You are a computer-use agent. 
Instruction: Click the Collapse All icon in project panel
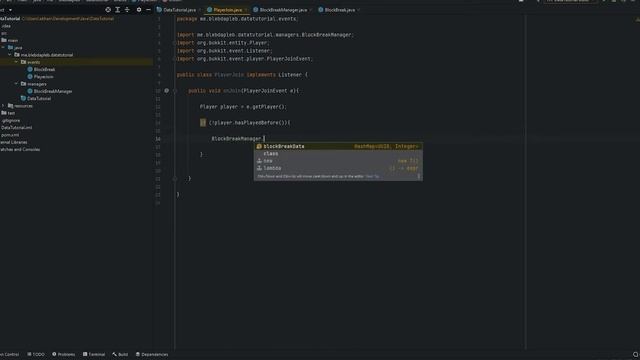pos(127,10)
